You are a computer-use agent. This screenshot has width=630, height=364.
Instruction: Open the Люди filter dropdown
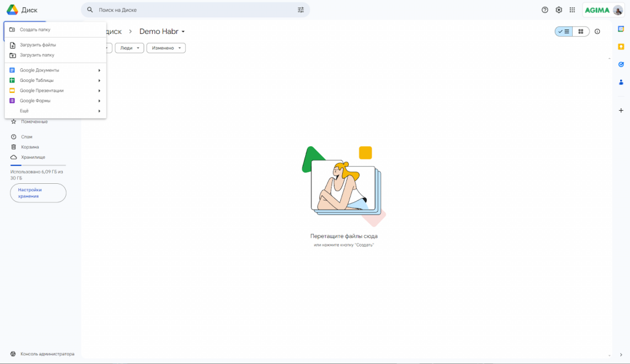click(129, 48)
